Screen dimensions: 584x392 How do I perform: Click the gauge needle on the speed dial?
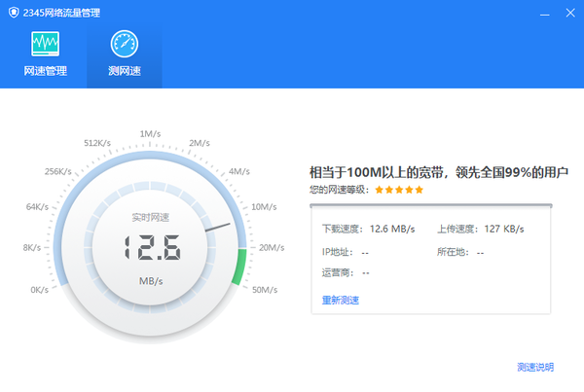(x=217, y=230)
